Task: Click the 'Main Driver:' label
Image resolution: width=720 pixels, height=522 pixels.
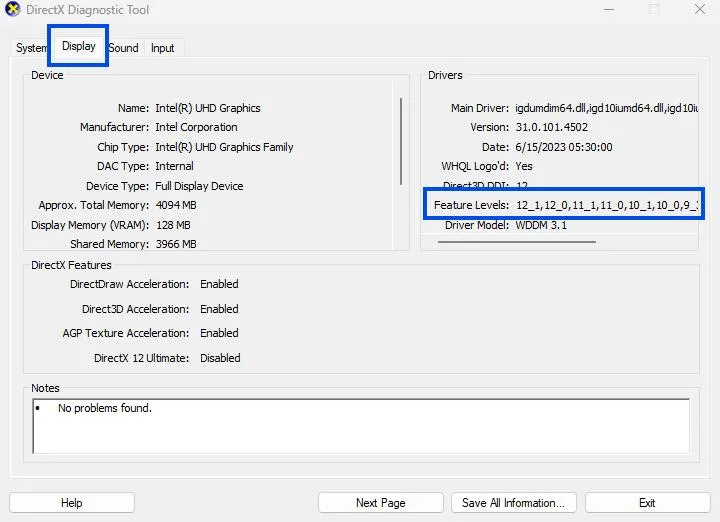Action: 480,108
